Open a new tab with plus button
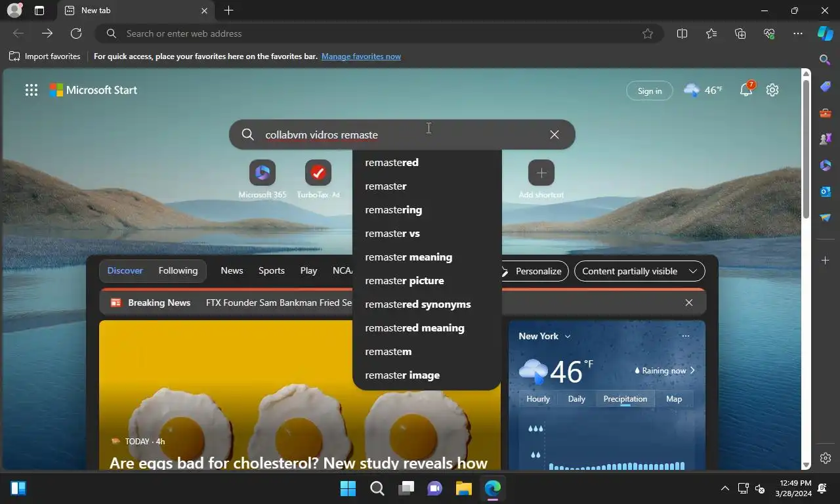Screen dimensions: 840x504 (x=228, y=10)
